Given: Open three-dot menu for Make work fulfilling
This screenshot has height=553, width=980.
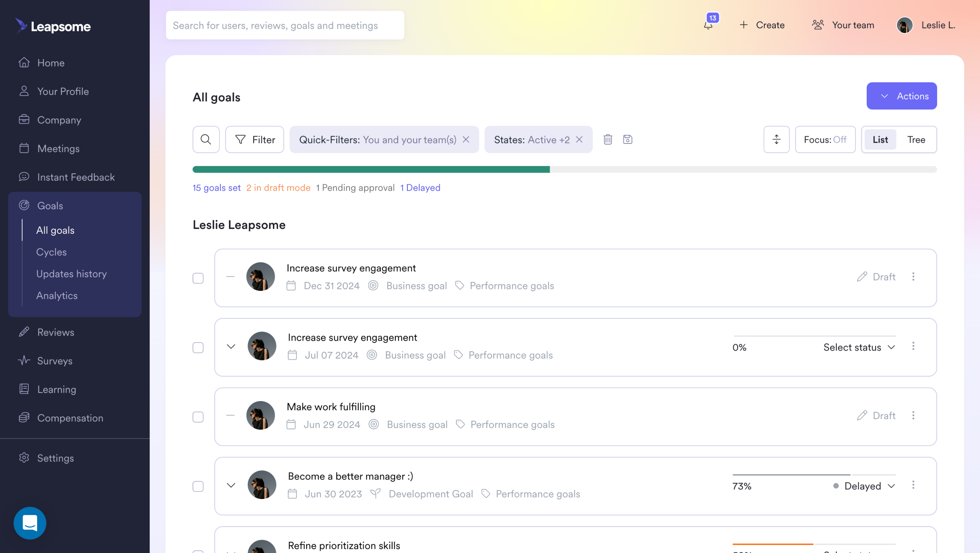Looking at the screenshot, I should pyautogui.click(x=913, y=415).
